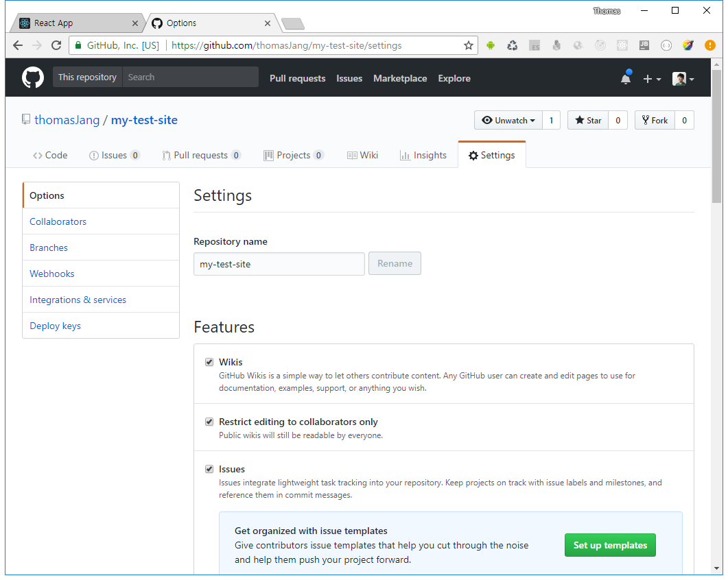Viewport: 728px width, 580px height.
Task: Bookmark page with star icon
Action: (469, 45)
